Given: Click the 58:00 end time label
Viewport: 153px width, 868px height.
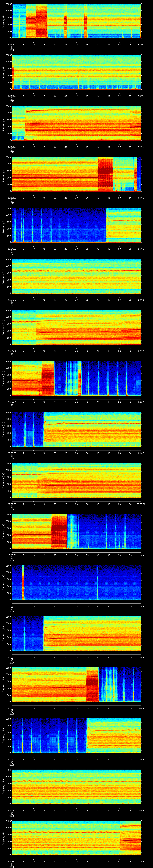Looking at the screenshot, I should (141, 402).
